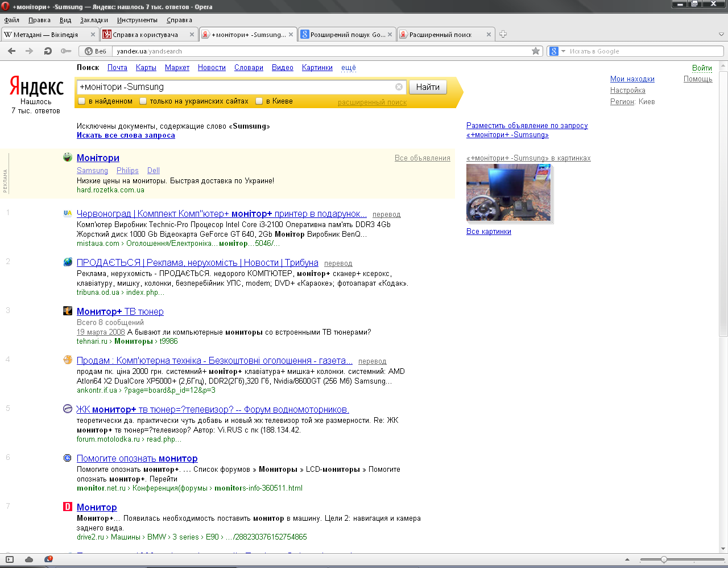
Task: Clear the Yandex search query
Action: tap(399, 87)
